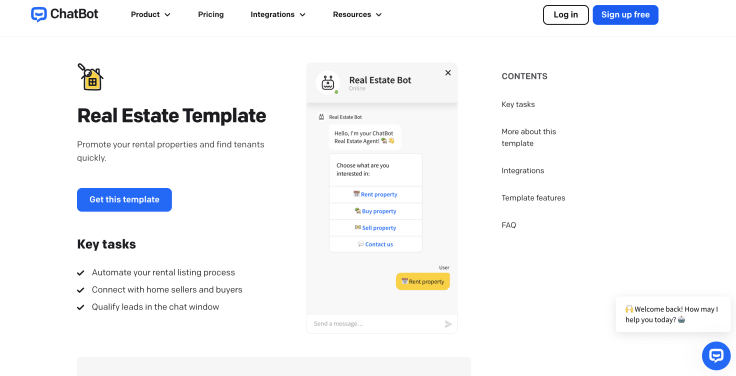Select the Rent property chat option
This screenshot has width=736, height=376.
point(376,194)
